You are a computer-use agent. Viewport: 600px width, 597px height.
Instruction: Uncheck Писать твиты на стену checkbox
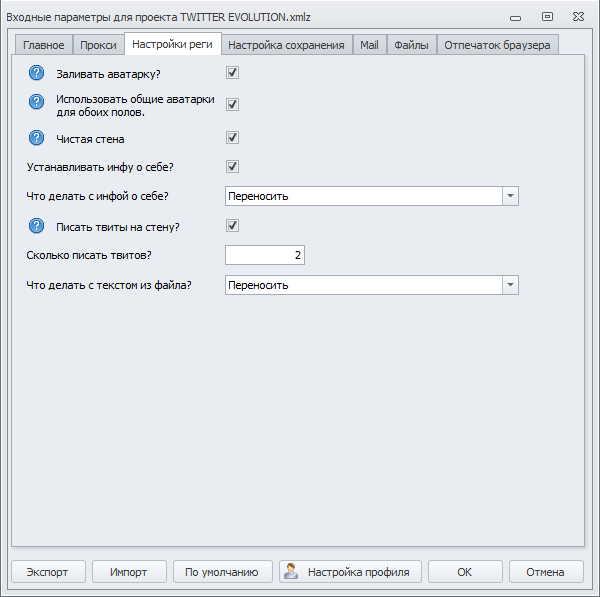(232, 225)
